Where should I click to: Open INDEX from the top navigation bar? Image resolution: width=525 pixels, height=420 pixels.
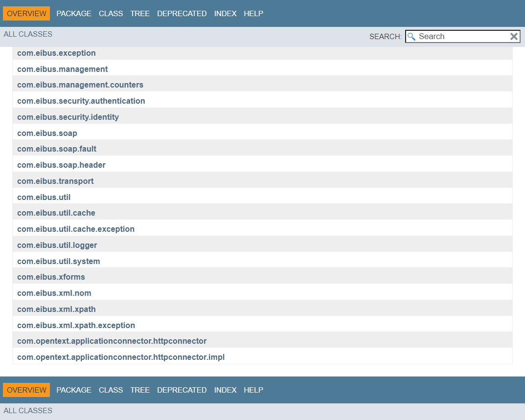(x=225, y=14)
